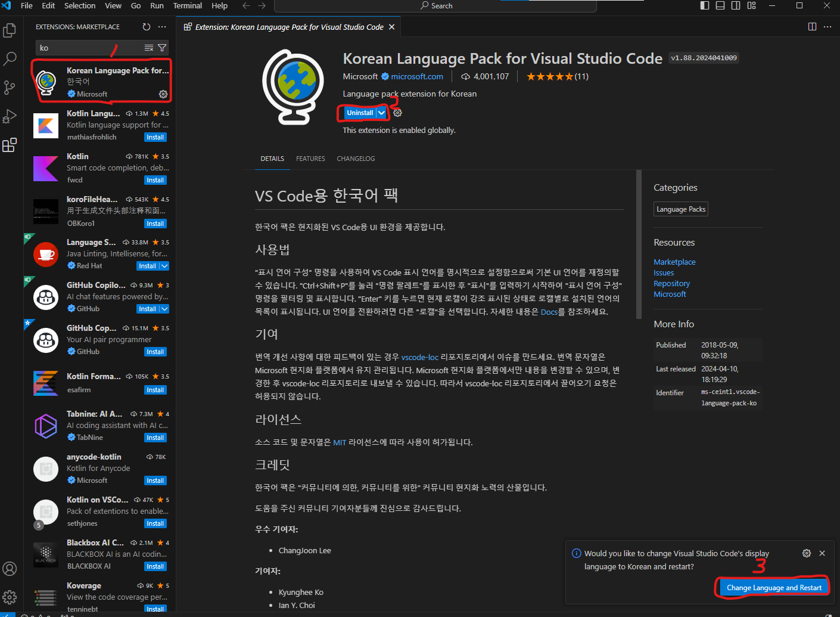Expand Install dropdown for Language Support by Red Hat
Viewport: 840px width, 617px height.
pos(165,266)
